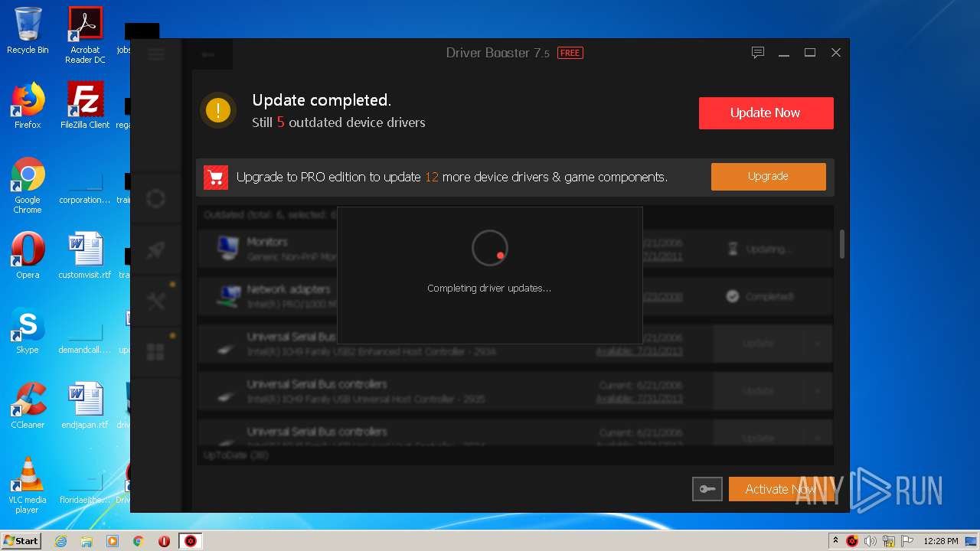Screen dimensions: 980x551
Task: Click the yellow warning exclamation icon
Action: [x=218, y=110]
